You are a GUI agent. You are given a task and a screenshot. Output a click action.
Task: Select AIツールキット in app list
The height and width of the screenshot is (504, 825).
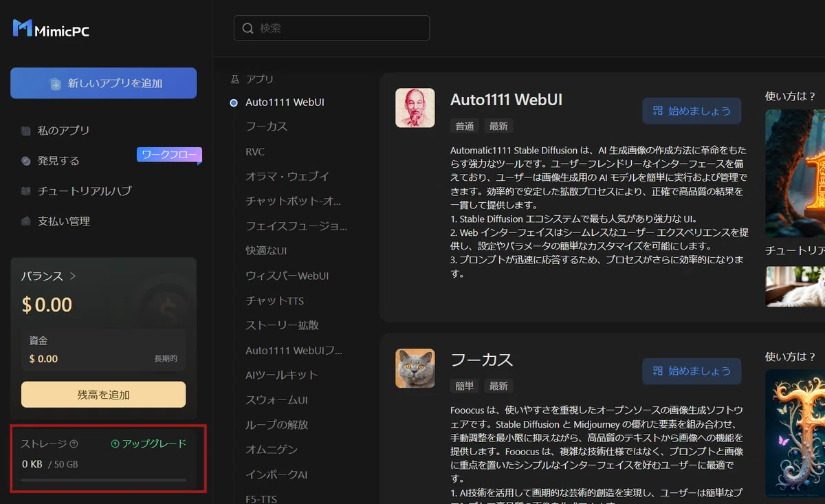(x=282, y=375)
